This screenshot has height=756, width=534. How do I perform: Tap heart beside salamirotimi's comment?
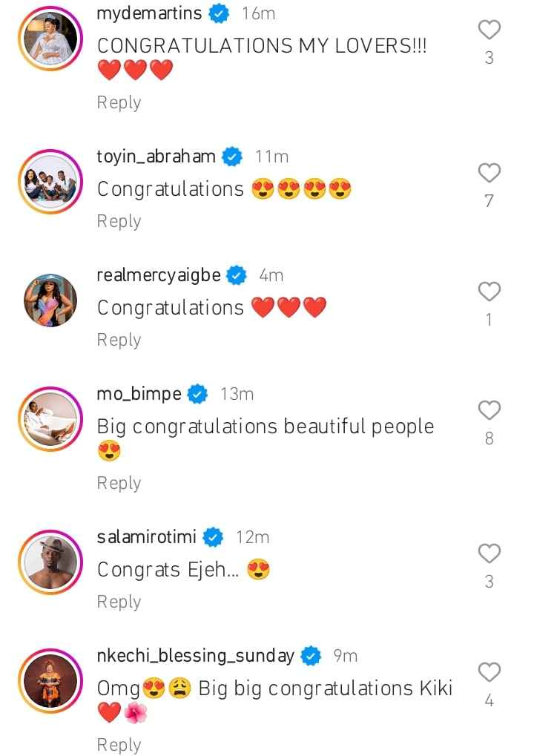489,553
